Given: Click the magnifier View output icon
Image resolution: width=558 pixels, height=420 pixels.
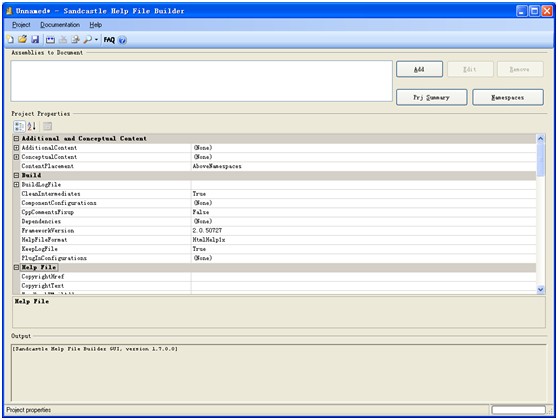Looking at the screenshot, I should 88,40.
